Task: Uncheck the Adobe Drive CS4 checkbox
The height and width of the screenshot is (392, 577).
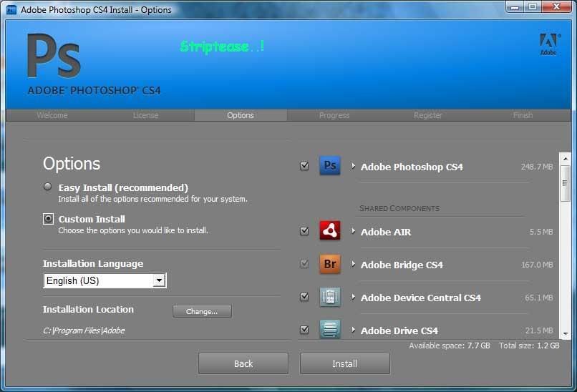Action: pos(304,330)
